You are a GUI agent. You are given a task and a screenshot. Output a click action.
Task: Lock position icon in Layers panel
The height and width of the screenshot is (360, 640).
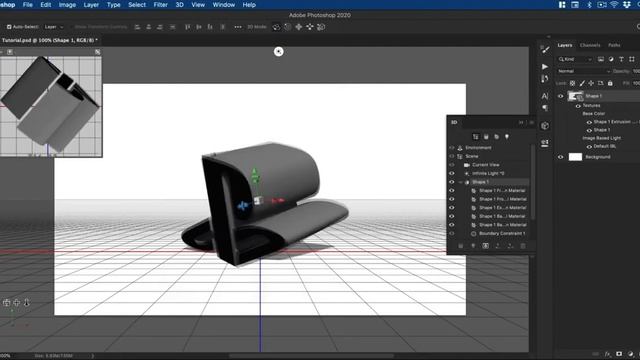[591, 83]
